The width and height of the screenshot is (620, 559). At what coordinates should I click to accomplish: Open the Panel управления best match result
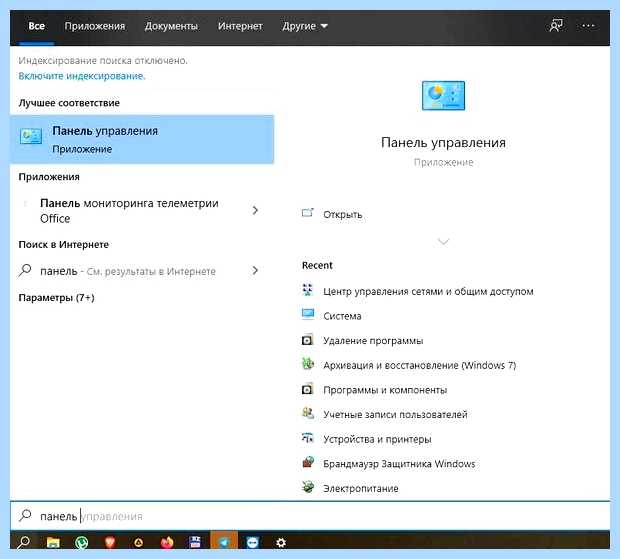(142, 140)
